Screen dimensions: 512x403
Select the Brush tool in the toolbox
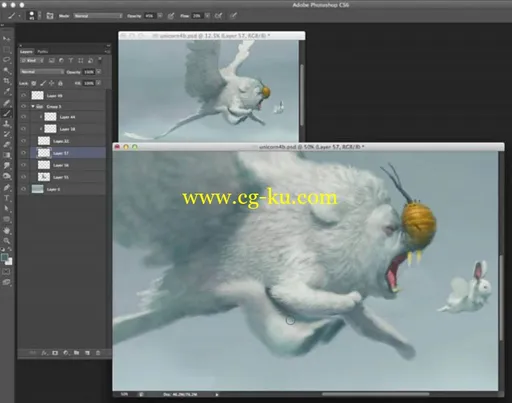tap(6, 113)
